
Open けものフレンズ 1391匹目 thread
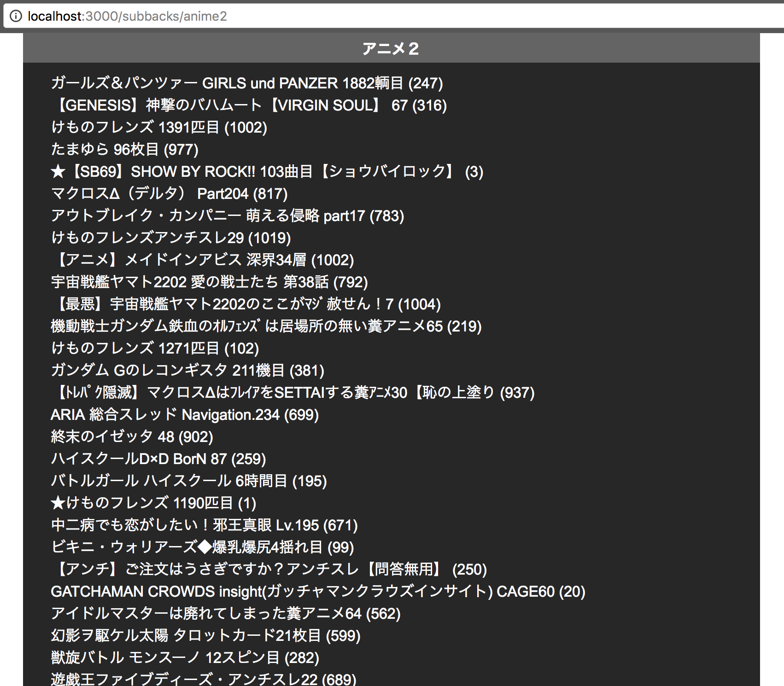point(159,127)
